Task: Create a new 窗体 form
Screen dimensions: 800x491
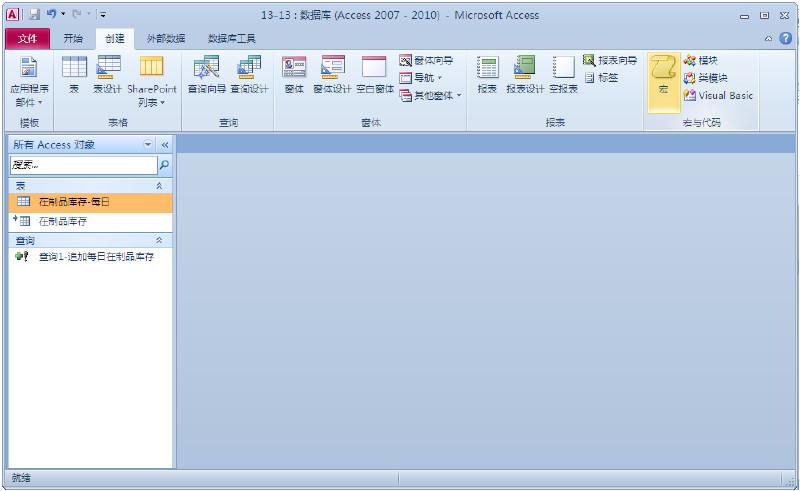Action: tap(294, 75)
